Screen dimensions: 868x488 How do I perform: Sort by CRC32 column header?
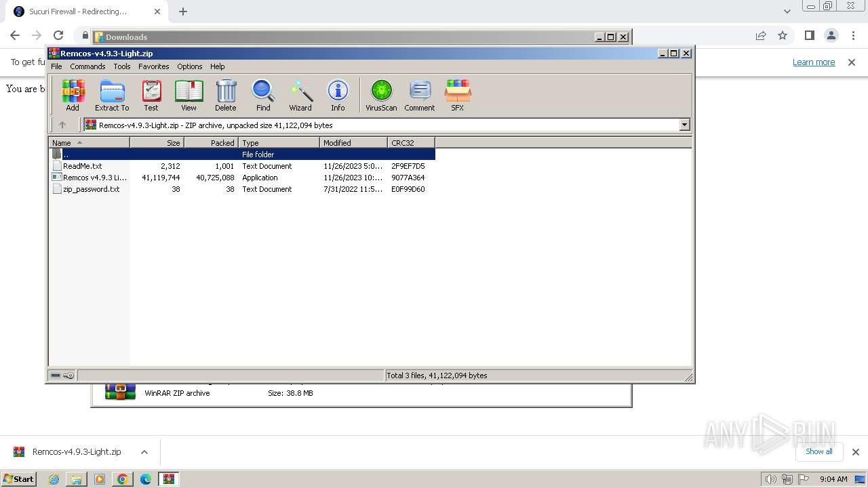click(411, 143)
